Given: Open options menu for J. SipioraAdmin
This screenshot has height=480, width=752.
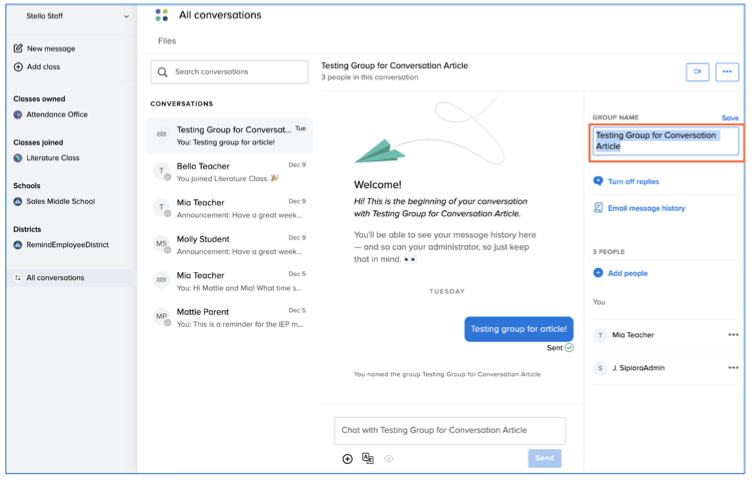Looking at the screenshot, I should (733, 368).
